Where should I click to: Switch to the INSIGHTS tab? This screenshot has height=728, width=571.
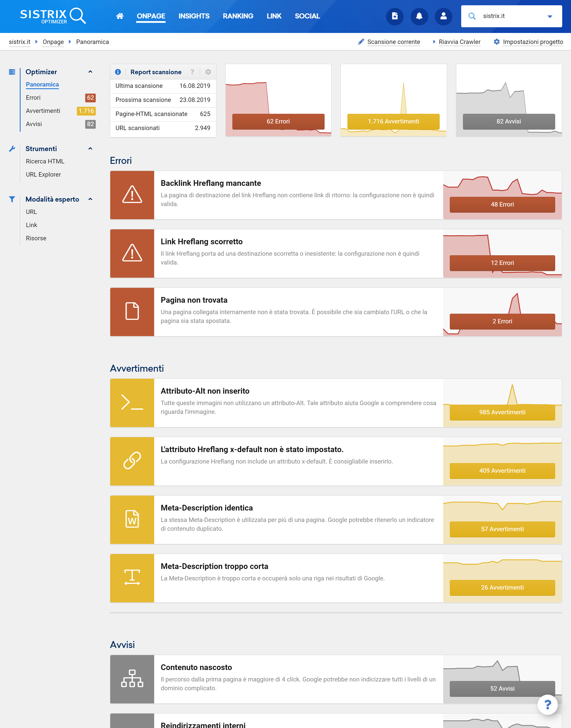tap(194, 16)
